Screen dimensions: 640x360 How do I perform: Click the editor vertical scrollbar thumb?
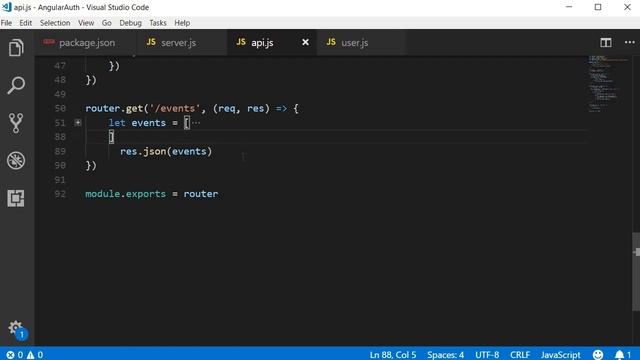point(636,271)
